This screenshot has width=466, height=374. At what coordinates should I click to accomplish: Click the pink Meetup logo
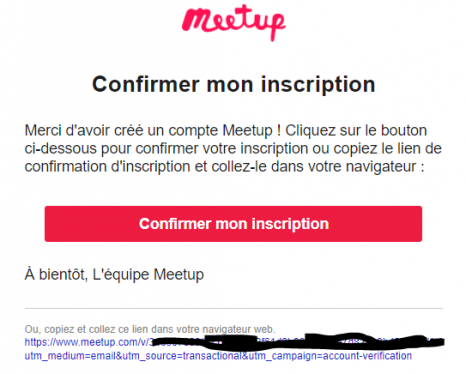[x=233, y=23]
